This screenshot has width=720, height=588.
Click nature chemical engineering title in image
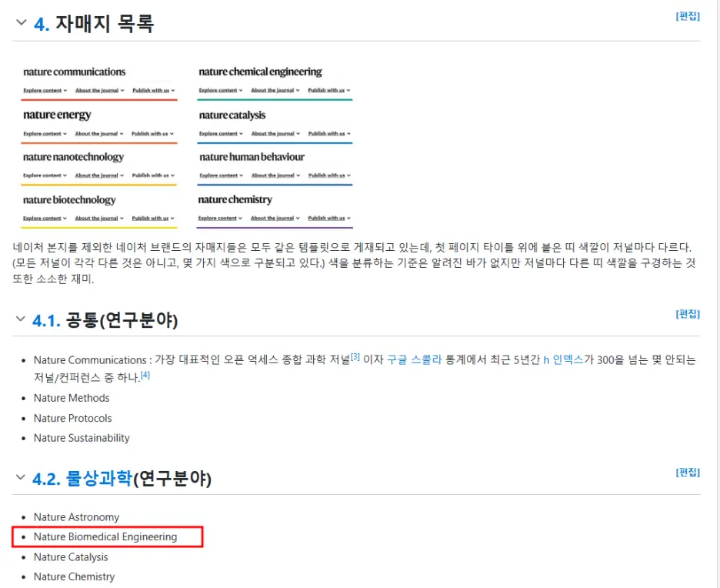click(260, 72)
